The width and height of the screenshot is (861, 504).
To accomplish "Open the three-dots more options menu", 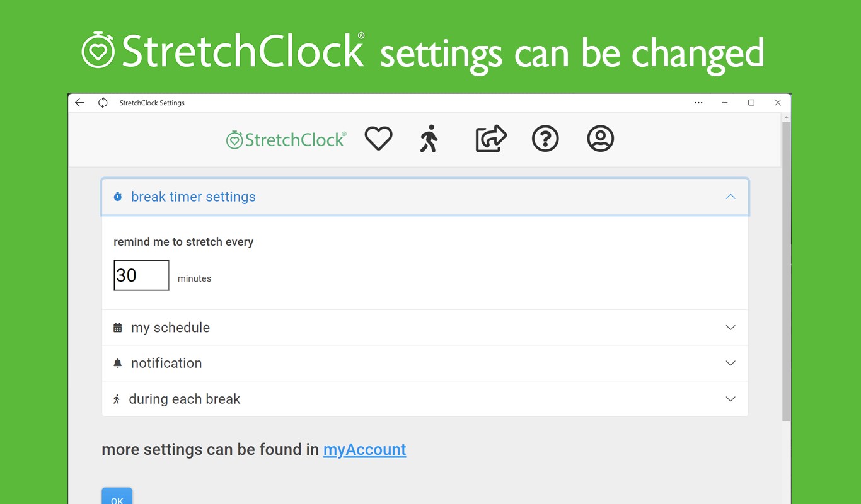I will point(698,103).
